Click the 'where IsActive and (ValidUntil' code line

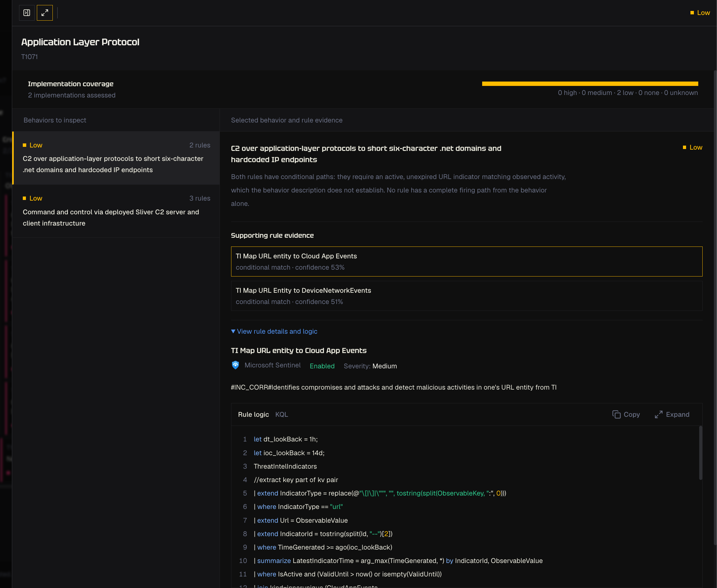coord(348,574)
